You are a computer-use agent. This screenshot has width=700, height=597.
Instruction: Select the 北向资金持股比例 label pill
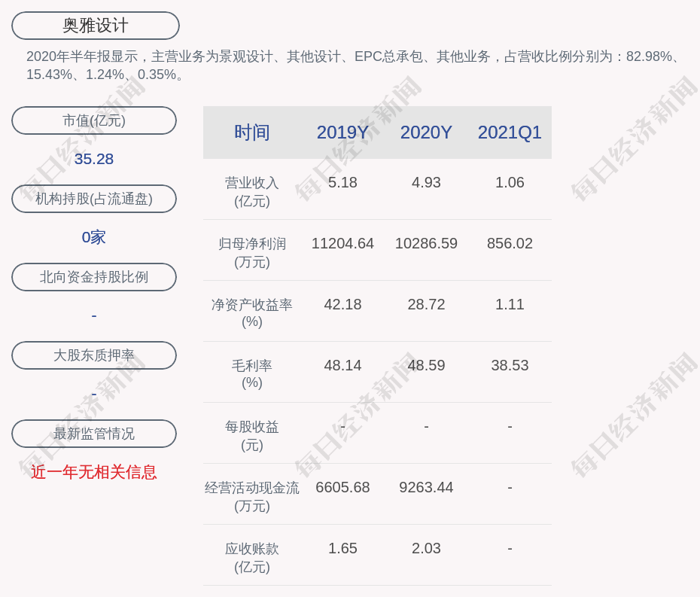[x=94, y=277]
